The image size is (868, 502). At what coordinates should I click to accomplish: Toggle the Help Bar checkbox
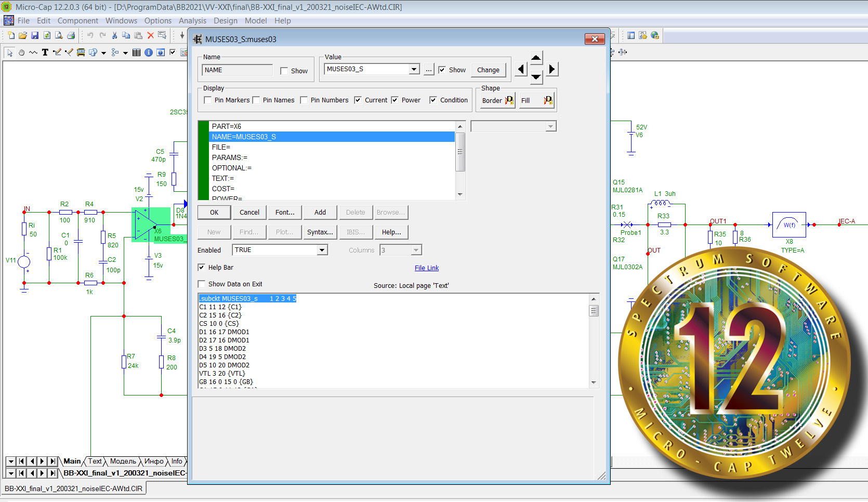(202, 268)
